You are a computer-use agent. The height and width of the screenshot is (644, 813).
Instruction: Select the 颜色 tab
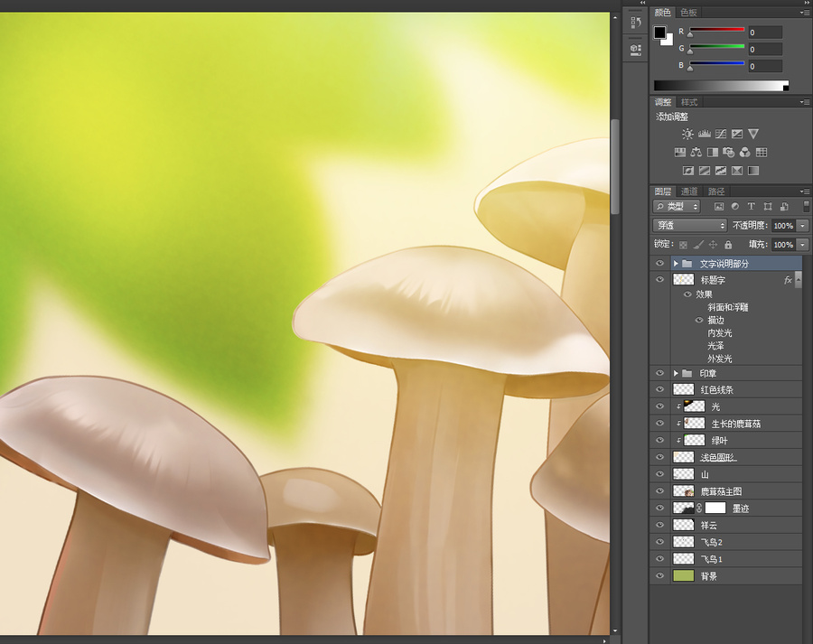[x=663, y=13]
